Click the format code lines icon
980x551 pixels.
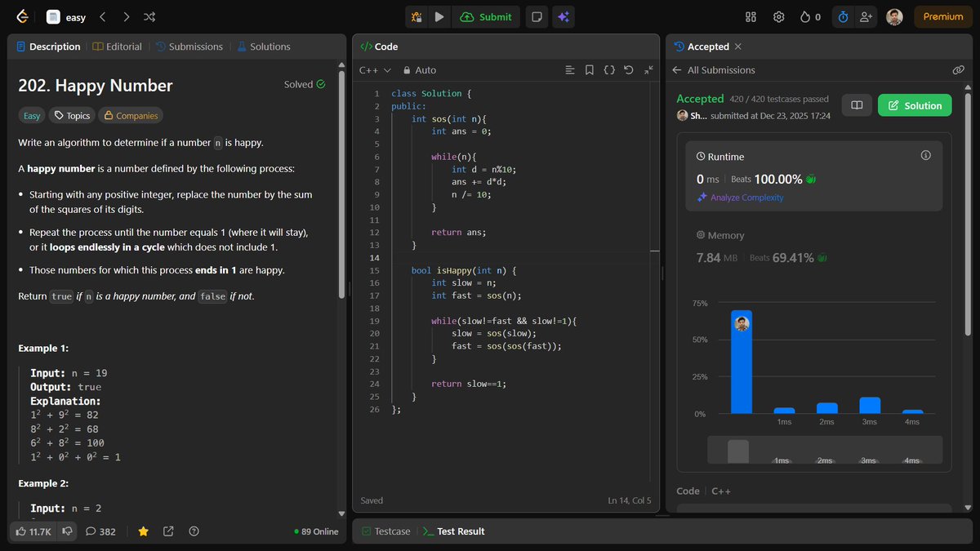point(570,70)
